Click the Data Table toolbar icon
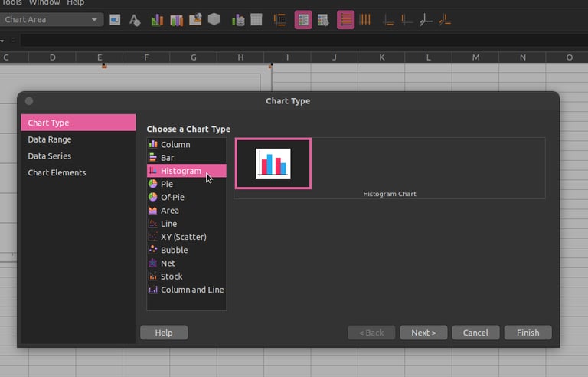 click(x=256, y=19)
